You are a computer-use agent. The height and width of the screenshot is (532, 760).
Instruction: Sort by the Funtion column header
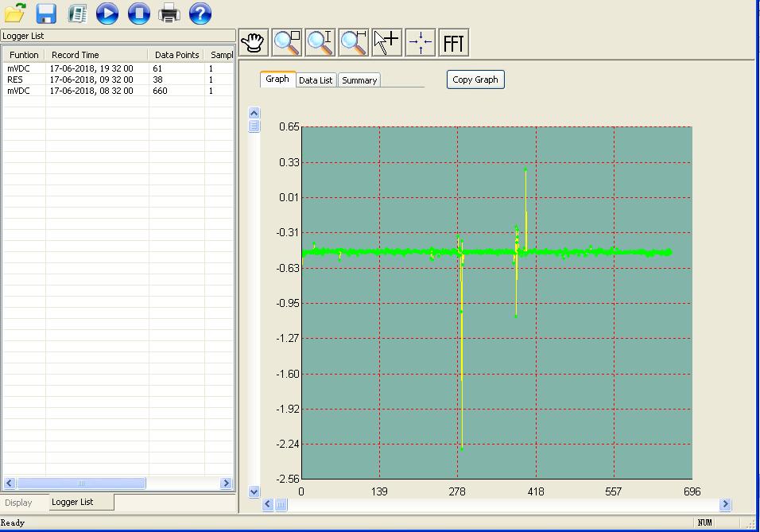pos(24,55)
